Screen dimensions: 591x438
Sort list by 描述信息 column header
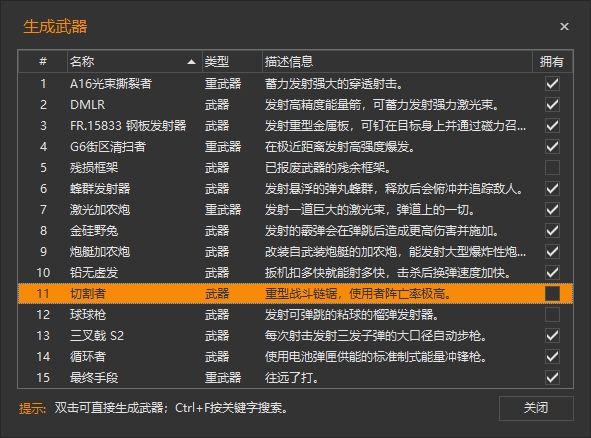coord(397,61)
